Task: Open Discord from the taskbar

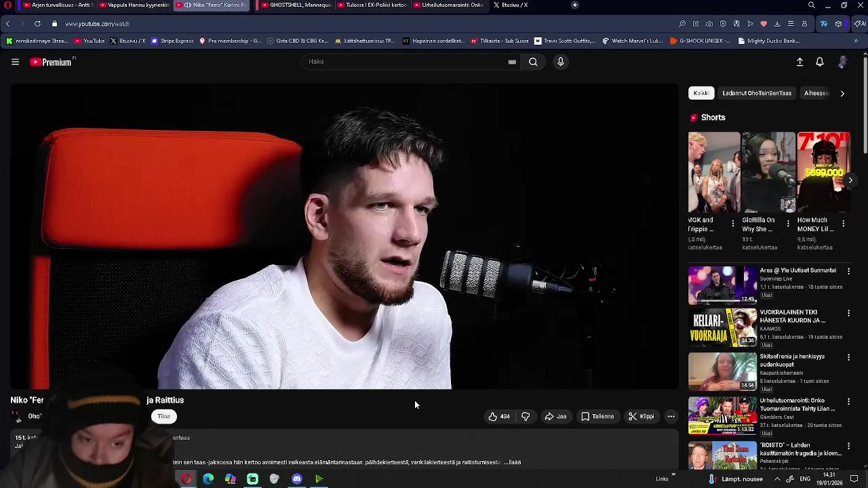Action: 297,479
